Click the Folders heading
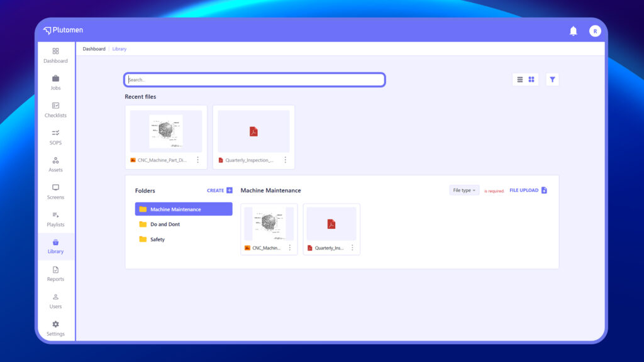This screenshot has height=362, width=644. pos(145,191)
